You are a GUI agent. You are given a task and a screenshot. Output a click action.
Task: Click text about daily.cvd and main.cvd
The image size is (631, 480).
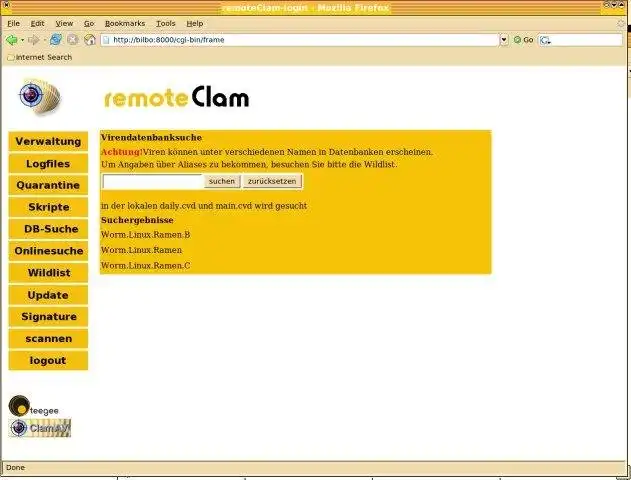click(x=204, y=206)
